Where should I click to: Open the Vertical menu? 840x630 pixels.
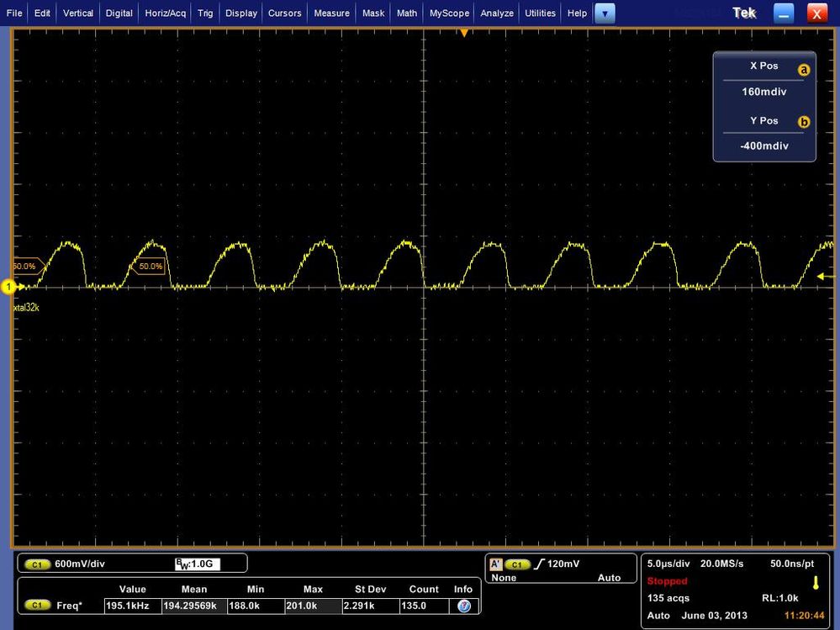coord(78,13)
